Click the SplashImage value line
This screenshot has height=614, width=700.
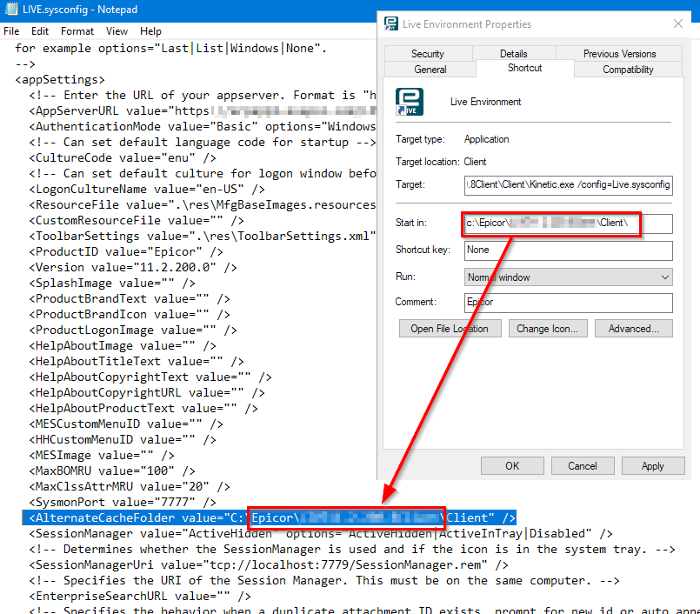(x=112, y=284)
